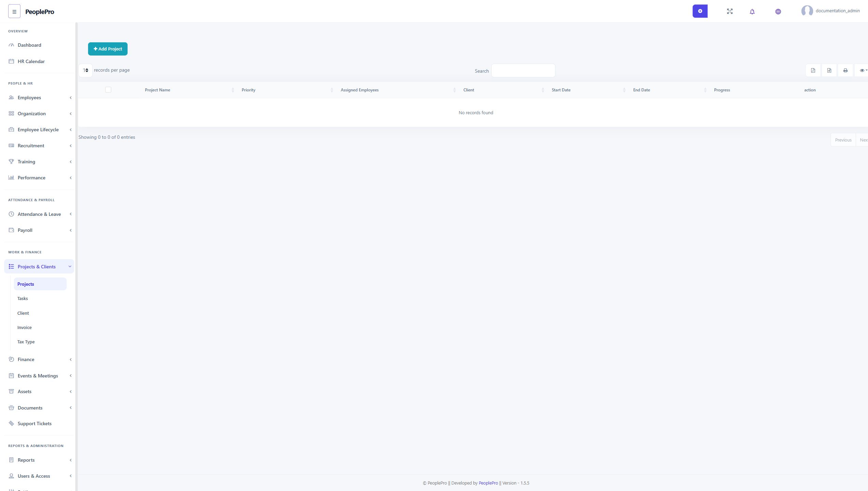Click the purple quick-add plus icon
This screenshot has width=868, height=491.
[x=700, y=11]
